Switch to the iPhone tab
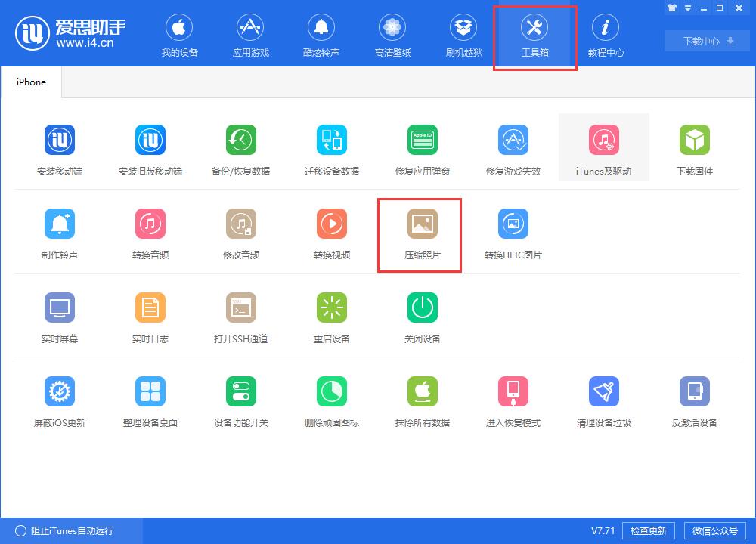 [30, 81]
